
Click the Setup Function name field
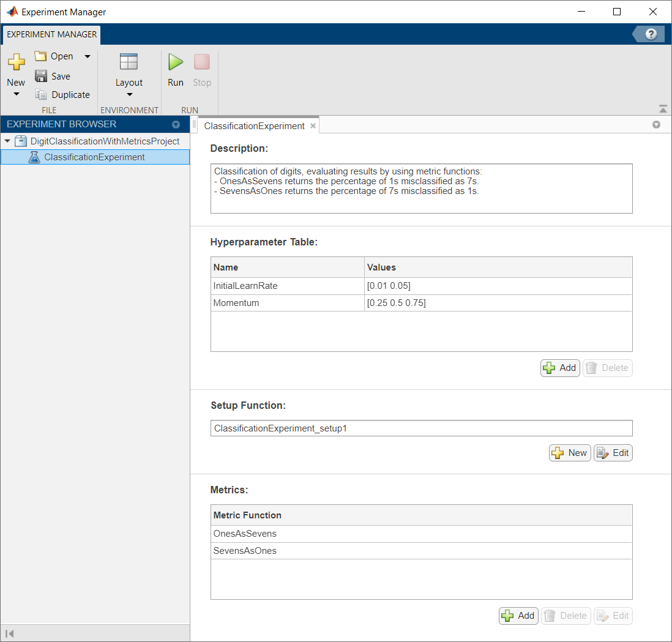(421, 428)
